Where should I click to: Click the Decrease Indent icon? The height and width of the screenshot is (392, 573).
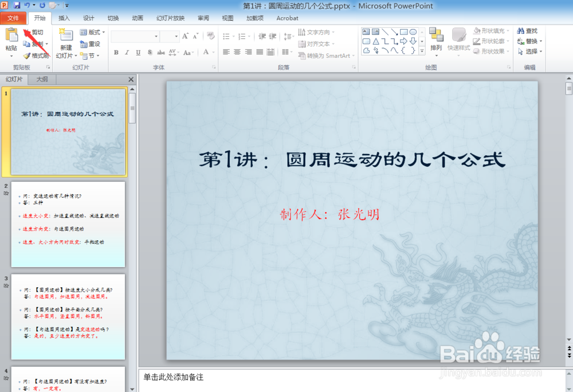click(x=262, y=36)
